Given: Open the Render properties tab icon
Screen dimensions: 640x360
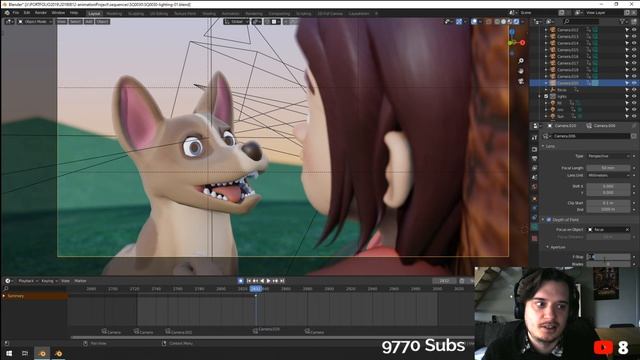Looking at the screenshot, I should [x=535, y=149].
